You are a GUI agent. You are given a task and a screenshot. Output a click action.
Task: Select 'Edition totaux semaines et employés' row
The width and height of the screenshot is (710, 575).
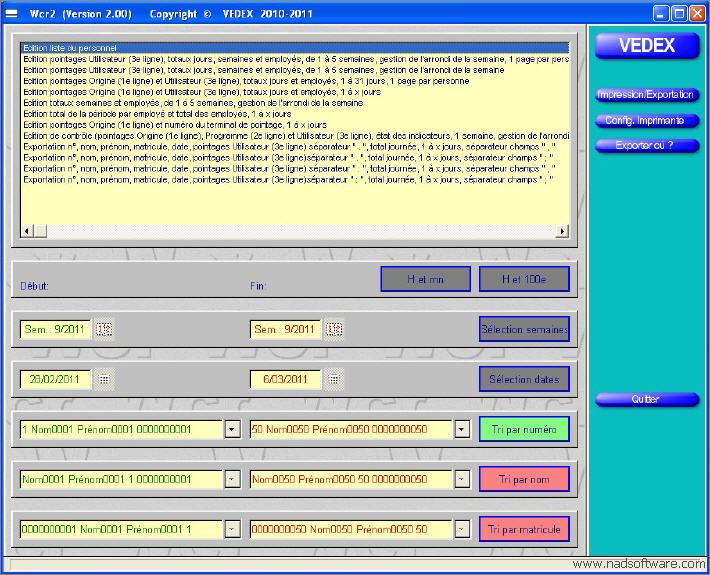coord(295,103)
